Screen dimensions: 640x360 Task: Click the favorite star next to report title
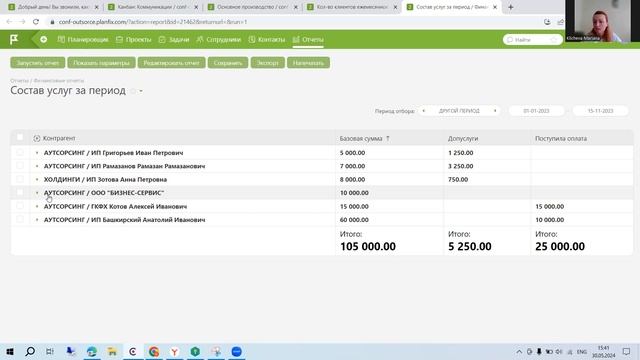coord(133,91)
